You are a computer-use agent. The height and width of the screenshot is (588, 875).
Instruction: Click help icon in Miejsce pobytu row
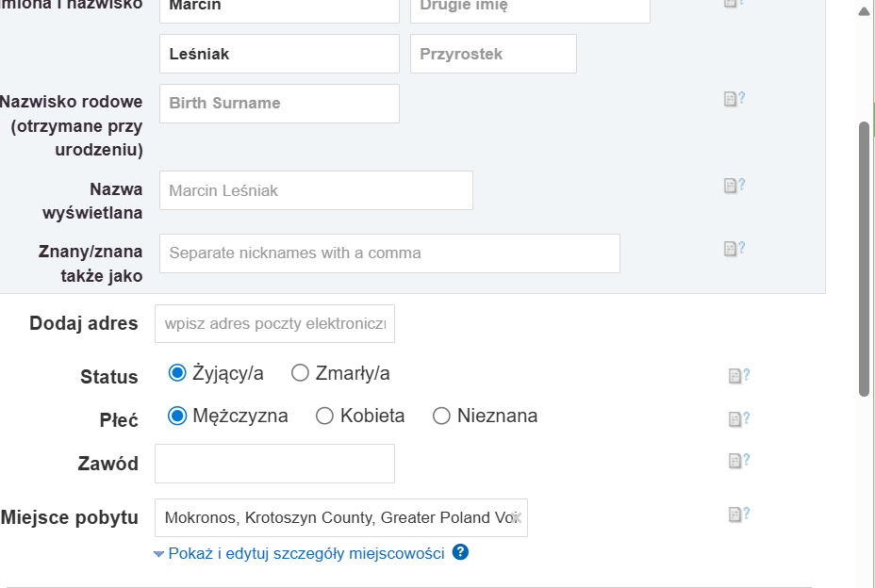738,514
